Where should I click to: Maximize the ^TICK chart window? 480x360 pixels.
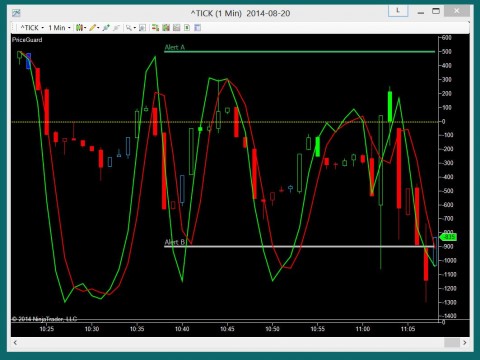(x=436, y=11)
